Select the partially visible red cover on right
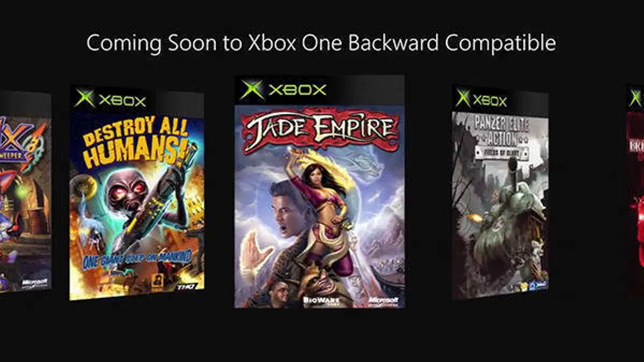This screenshot has height=362, width=644. pyautogui.click(x=635, y=191)
